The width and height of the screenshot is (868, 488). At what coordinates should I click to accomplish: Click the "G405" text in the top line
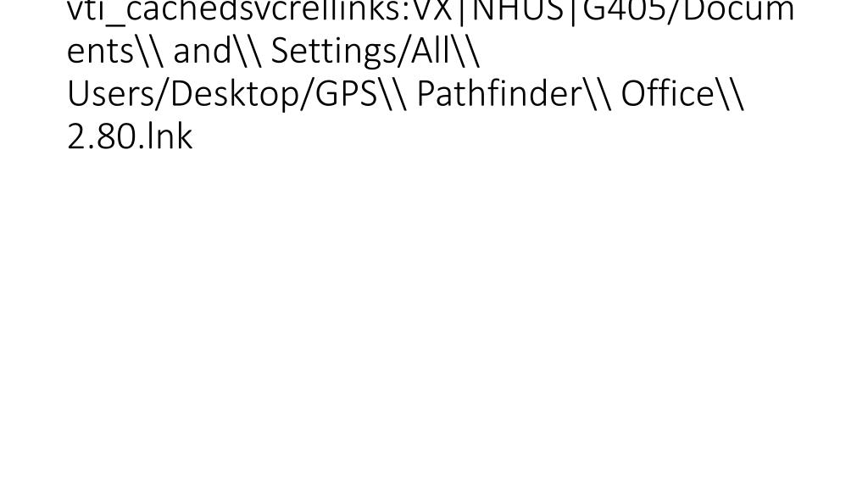pos(625,10)
